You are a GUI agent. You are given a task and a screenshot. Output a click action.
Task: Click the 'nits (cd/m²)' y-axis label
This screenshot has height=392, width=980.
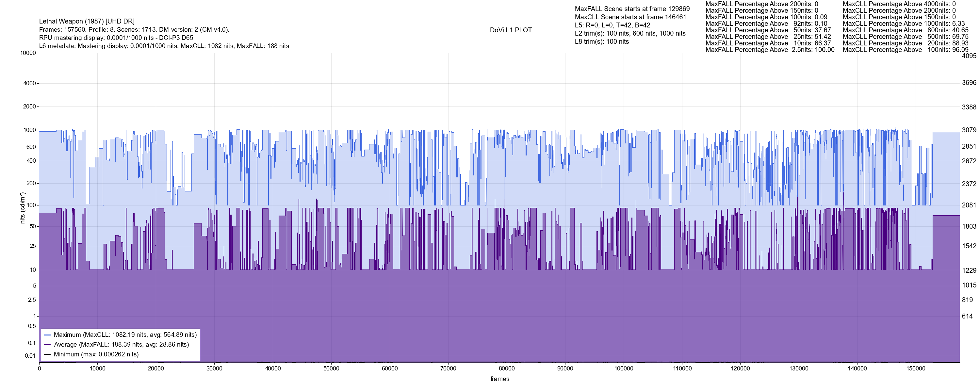click(23, 208)
